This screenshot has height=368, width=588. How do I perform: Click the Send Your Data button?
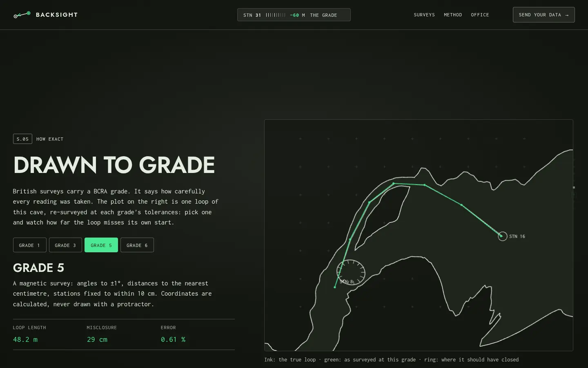point(543,15)
